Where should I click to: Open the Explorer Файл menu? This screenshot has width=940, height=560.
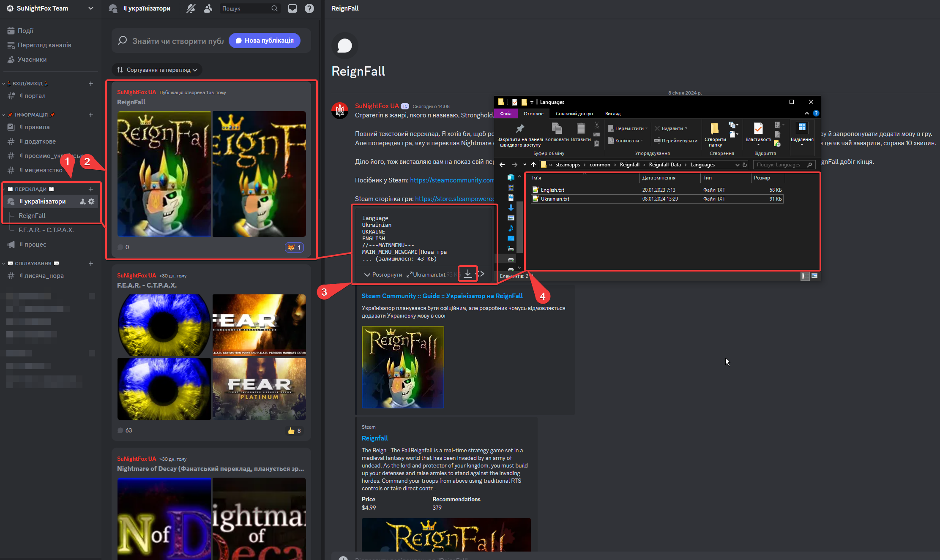point(506,114)
